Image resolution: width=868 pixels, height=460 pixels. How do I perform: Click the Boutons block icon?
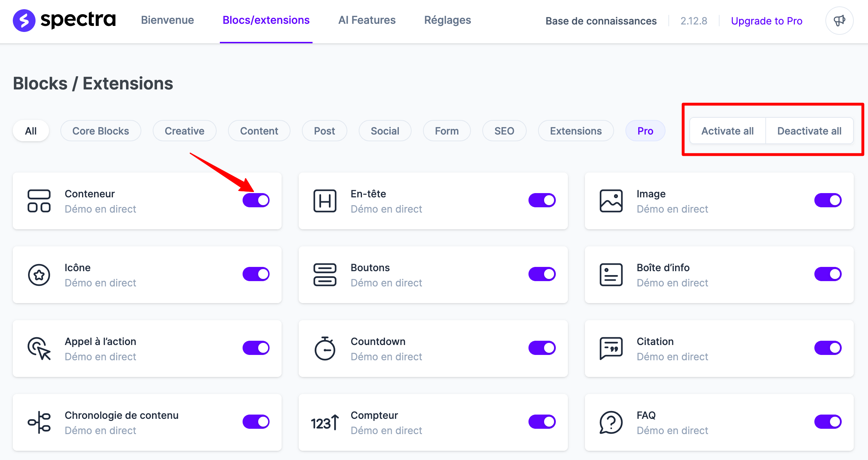click(x=325, y=275)
